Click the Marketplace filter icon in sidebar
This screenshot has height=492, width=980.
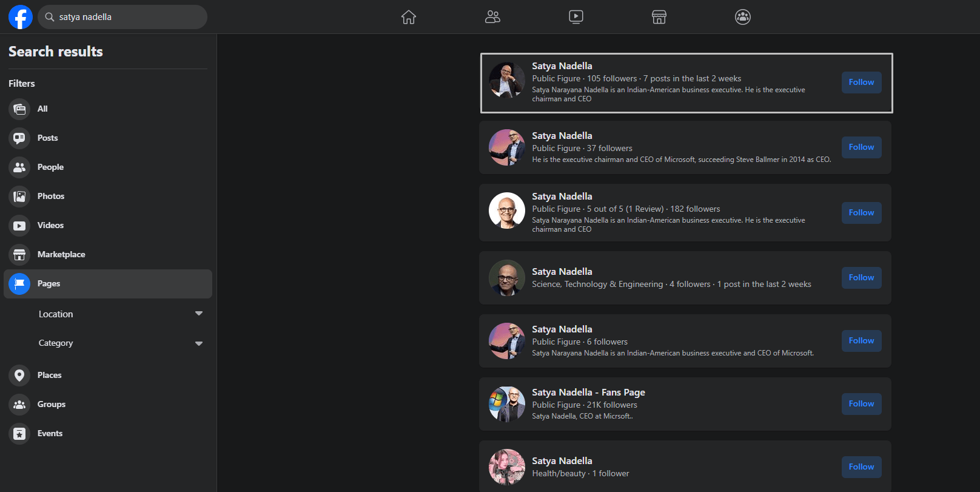19,255
